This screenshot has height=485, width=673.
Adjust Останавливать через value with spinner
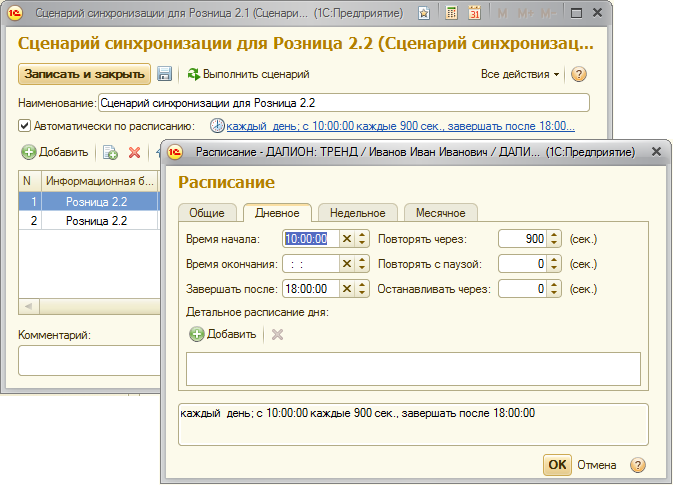(x=554, y=289)
